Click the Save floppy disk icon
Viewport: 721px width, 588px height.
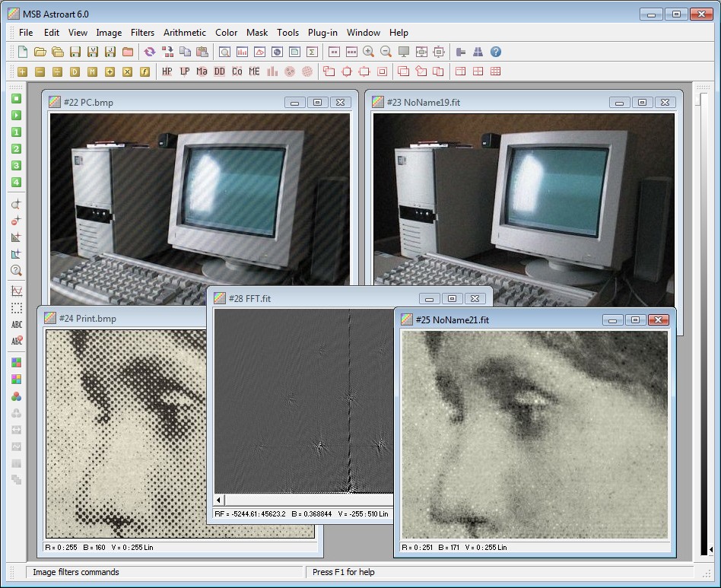pos(75,52)
